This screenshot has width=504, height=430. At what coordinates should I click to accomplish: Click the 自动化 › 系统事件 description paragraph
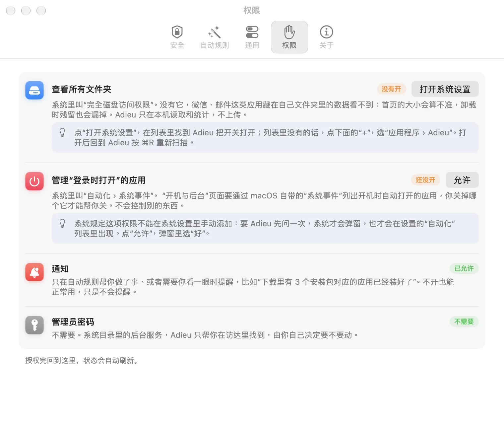(x=264, y=201)
